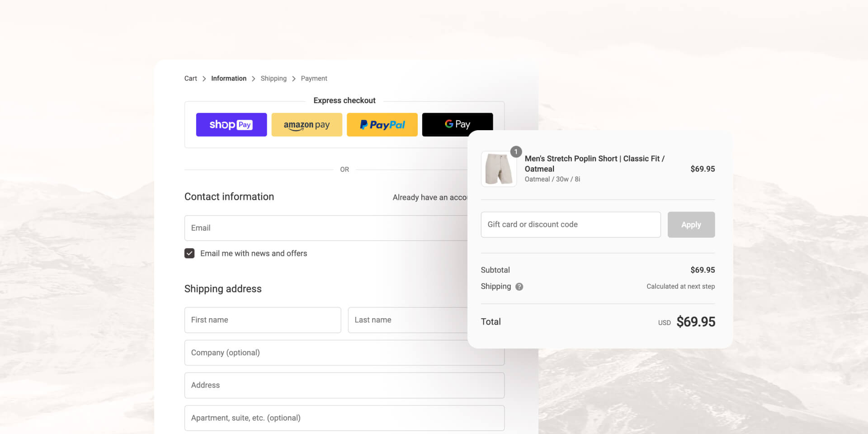The width and height of the screenshot is (868, 434).
Task: Click the Oatmeal / 30w / 8i variant text
Action: [552, 179]
